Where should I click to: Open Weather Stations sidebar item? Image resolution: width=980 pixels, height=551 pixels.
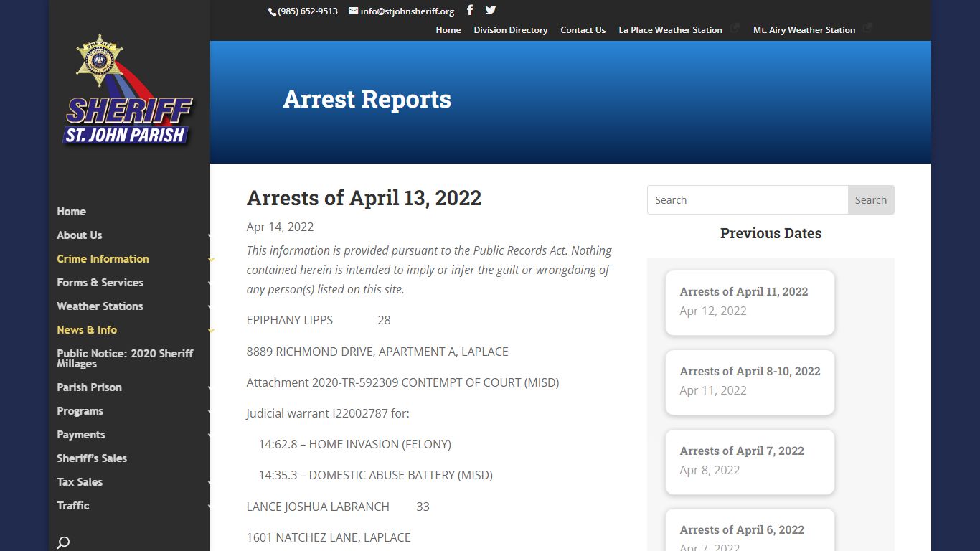(x=100, y=306)
